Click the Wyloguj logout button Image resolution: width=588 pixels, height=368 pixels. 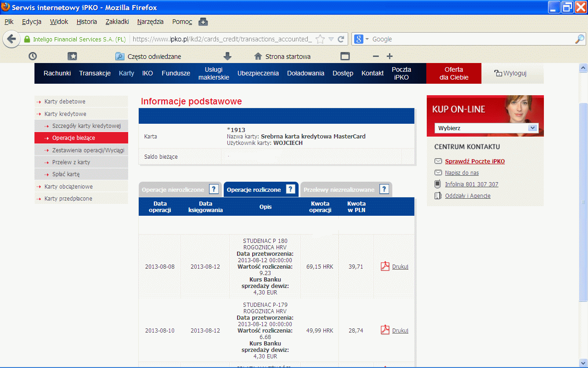(x=510, y=73)
